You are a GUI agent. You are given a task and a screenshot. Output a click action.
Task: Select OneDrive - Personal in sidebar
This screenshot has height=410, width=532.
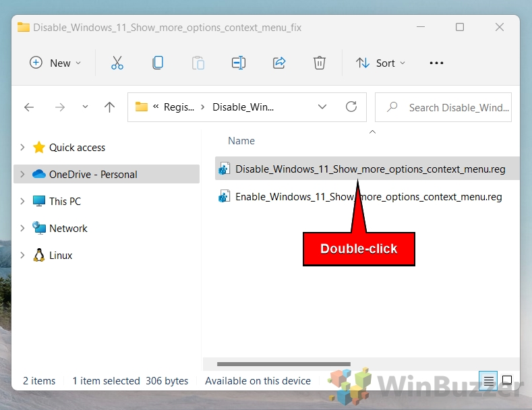coord(107,174)
